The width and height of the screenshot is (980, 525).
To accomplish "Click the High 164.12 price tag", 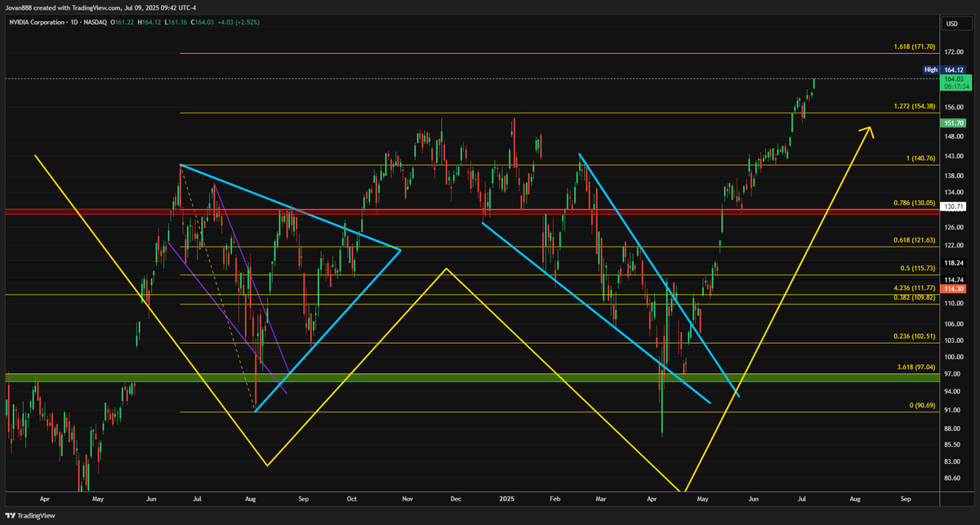I will coord(945,69).
